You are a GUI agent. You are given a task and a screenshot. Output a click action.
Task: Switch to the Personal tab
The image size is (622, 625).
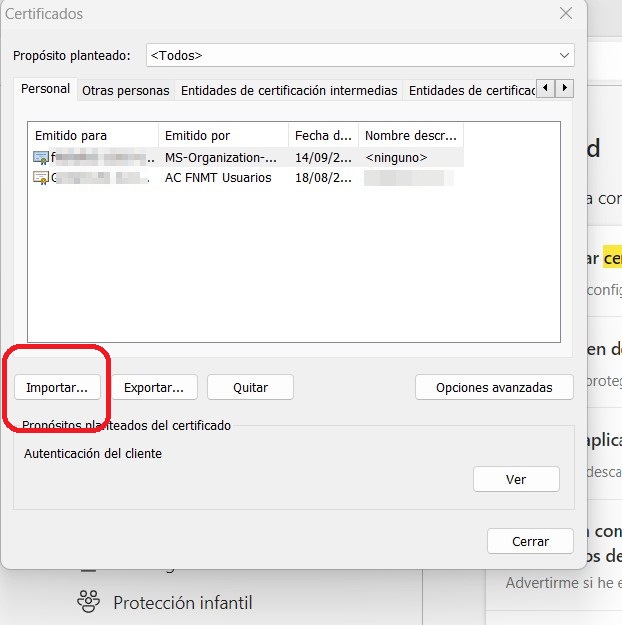[45, 89]
